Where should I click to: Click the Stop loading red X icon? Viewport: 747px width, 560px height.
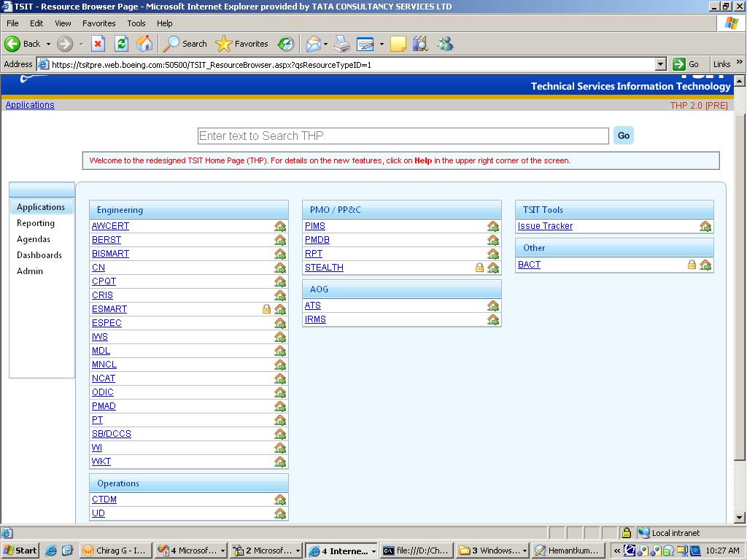tap(98, 44)
